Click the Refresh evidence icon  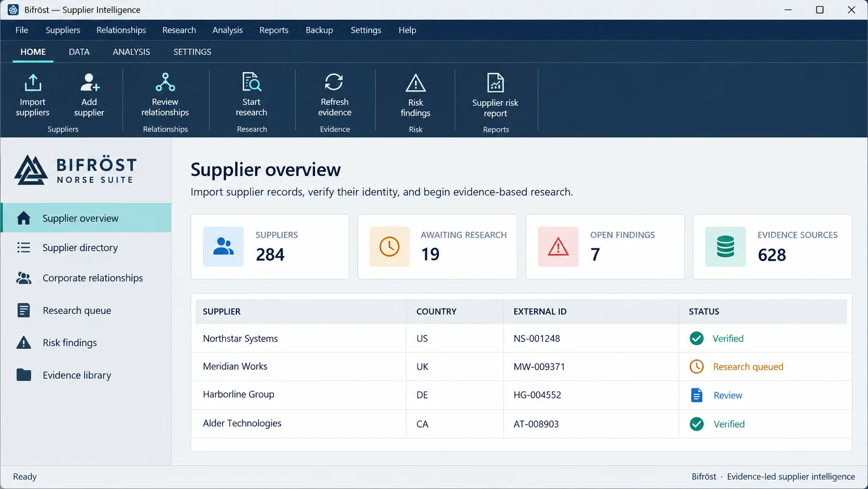coord(334,82)
